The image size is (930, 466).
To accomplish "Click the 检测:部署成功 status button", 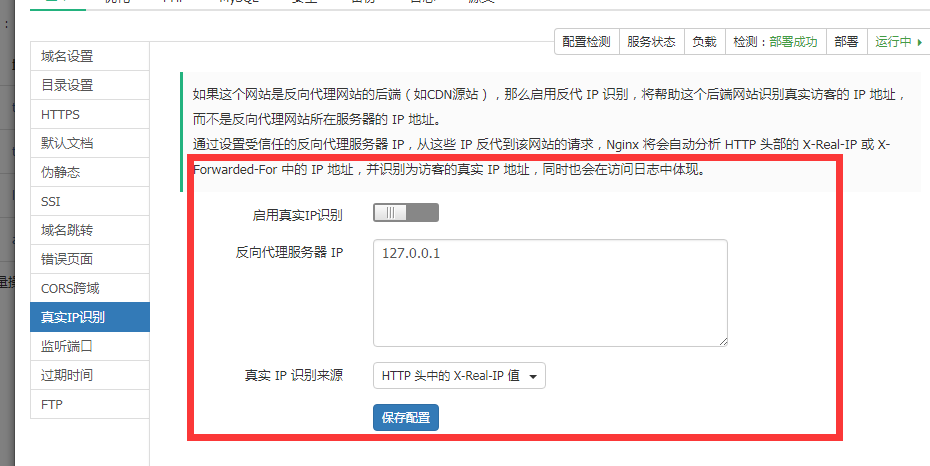I will pos(775,42).
